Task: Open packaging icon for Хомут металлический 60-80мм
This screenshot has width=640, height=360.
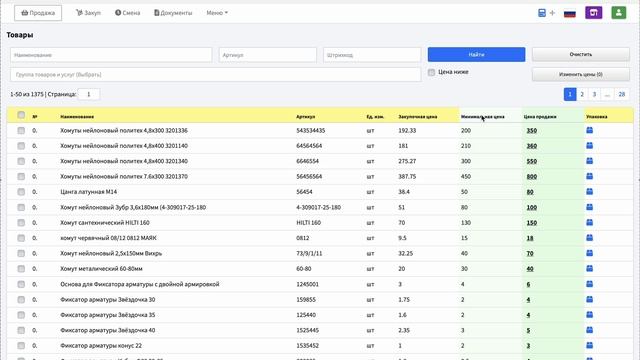Action: tap(589, 269)
